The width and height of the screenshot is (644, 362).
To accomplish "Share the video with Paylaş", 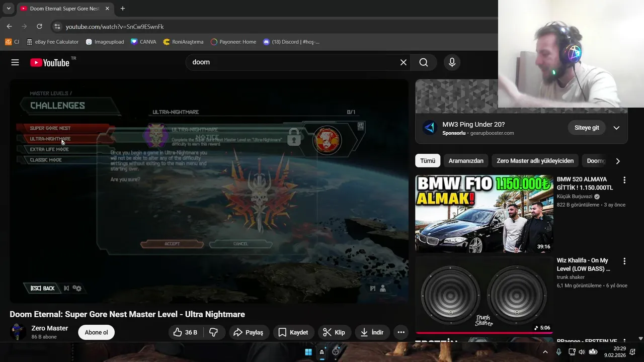I will pyautogui.click(x=249, y=332).
